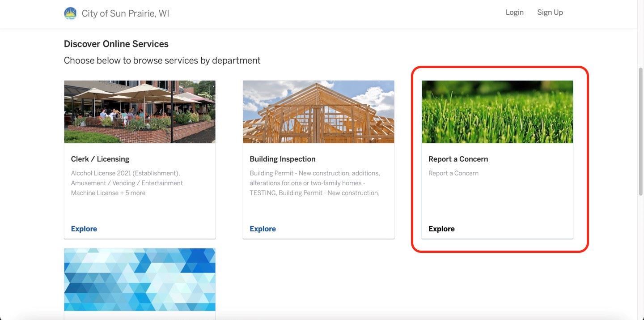The width and height of the screenshot is (644, 320).
Task: Open the Report a Concern grass photo
Action: [497, 112]
